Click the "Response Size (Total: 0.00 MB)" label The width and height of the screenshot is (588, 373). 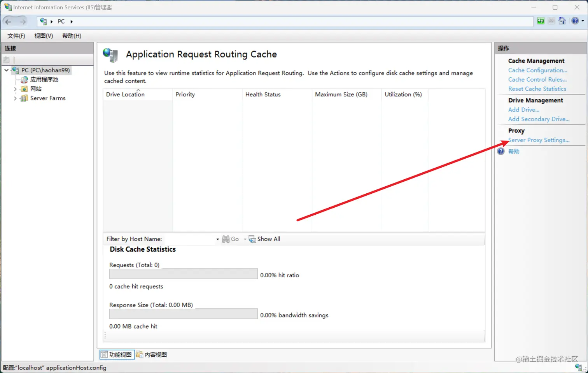click(151, 305)
